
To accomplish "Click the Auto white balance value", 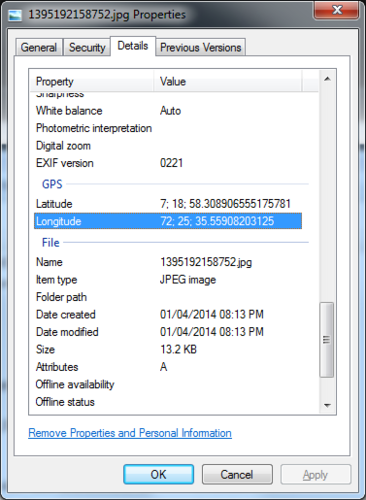I will tap(170, 111).
